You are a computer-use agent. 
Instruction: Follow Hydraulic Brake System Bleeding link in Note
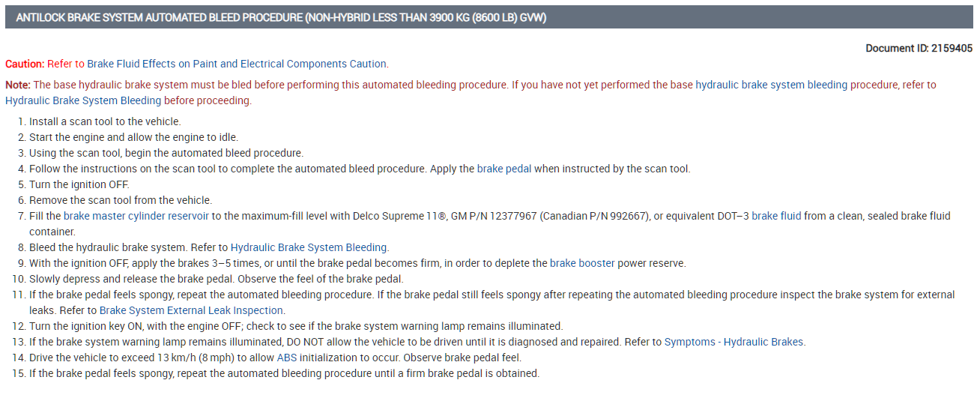pyautogui.click(x=83, y=100)
